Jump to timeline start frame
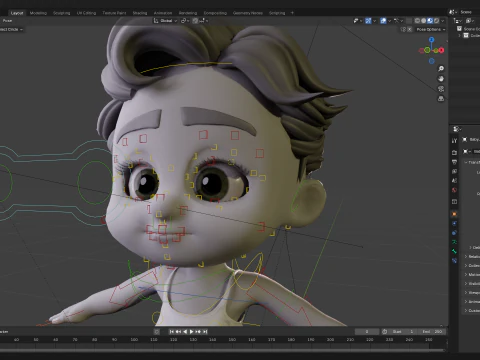Viewport: 480px width, 360px height. (172, 331)
